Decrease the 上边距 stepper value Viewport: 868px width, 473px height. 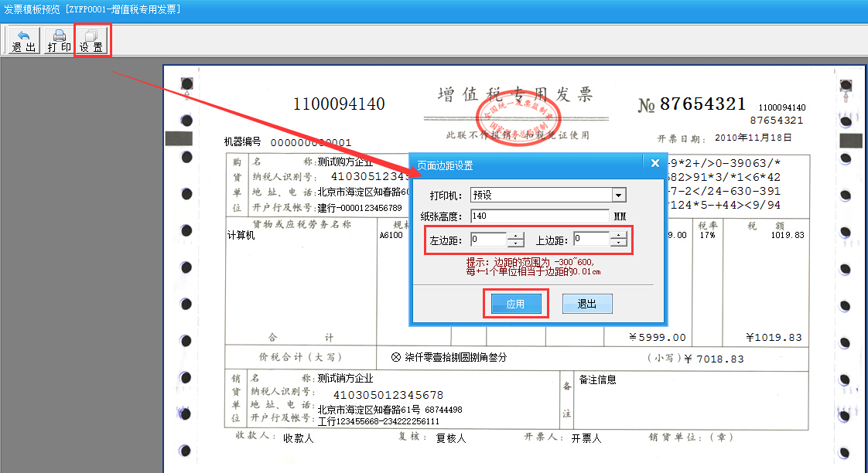point(618,243)
